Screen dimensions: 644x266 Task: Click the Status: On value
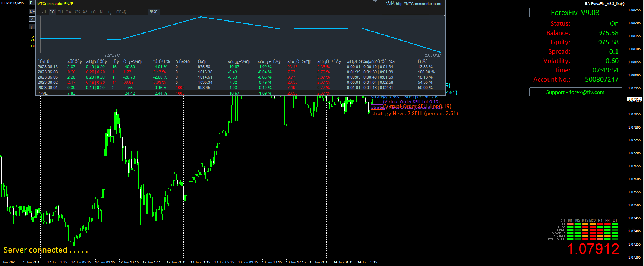click(x=614, y=23)
